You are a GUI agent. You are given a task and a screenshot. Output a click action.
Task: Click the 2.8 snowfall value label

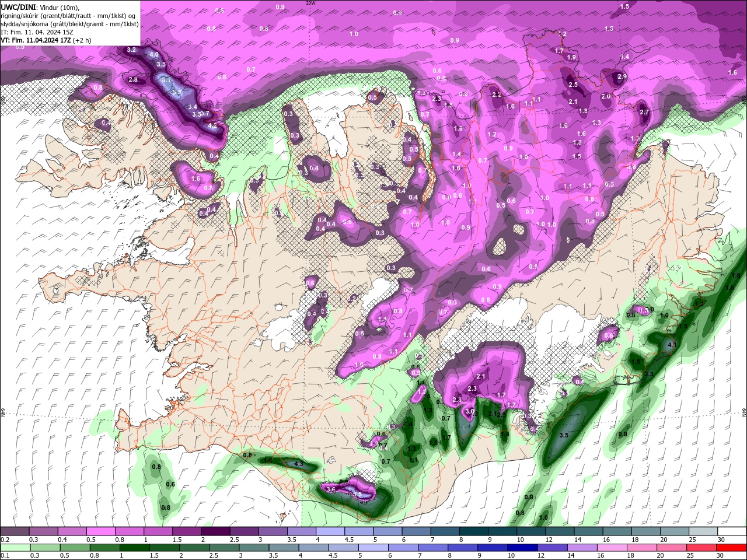coord(133,79)
